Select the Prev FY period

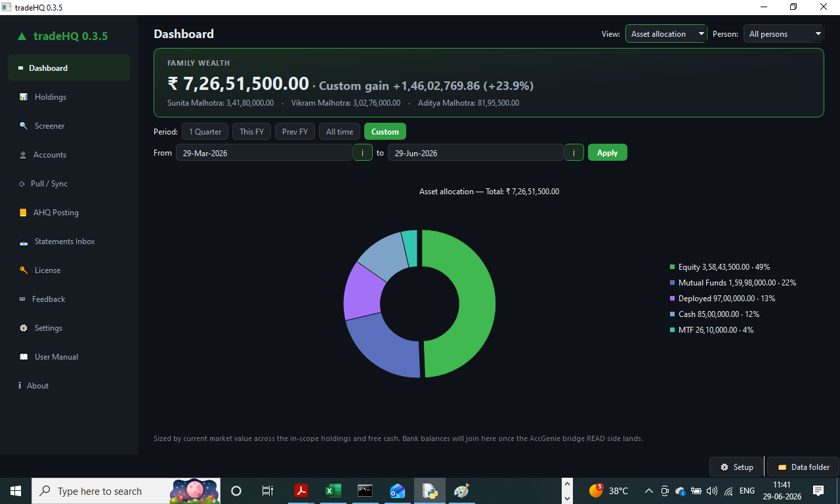click(295, 132)
